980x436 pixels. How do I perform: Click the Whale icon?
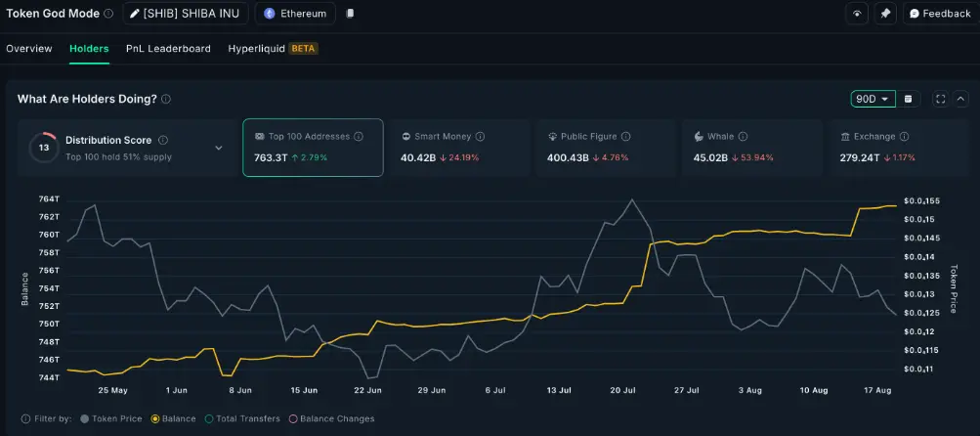pos(699,136)
